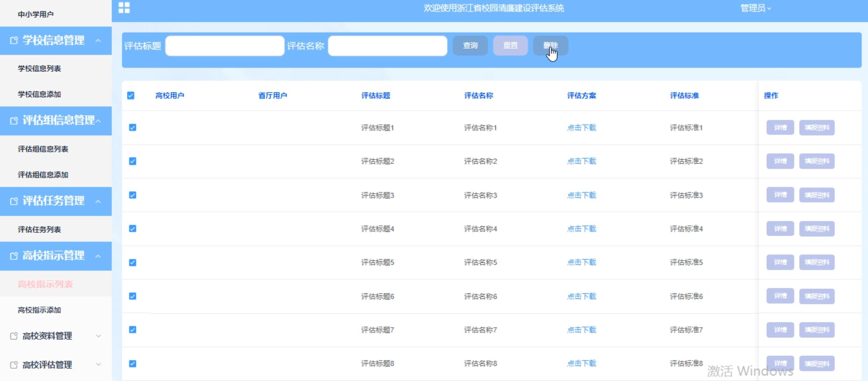Click the 评估任务管理 section icon
Viewport: 868px width, 381px height.
[14, 201]
